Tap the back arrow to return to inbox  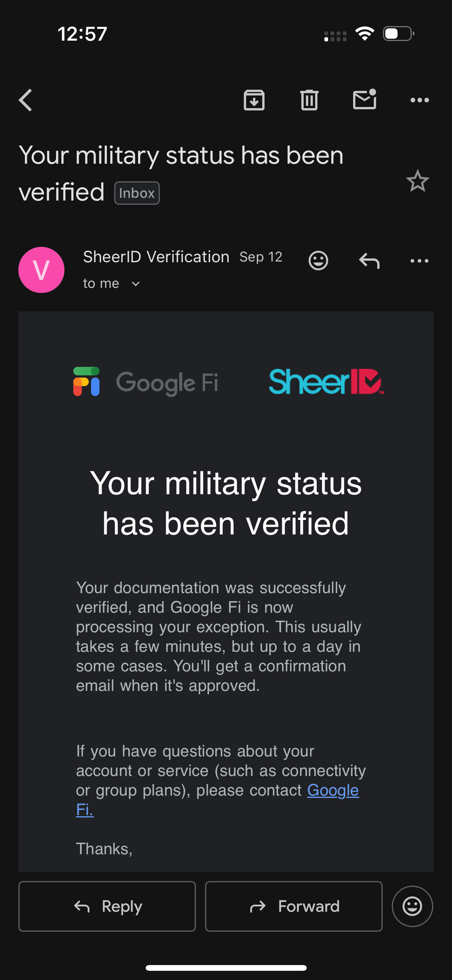26,100
